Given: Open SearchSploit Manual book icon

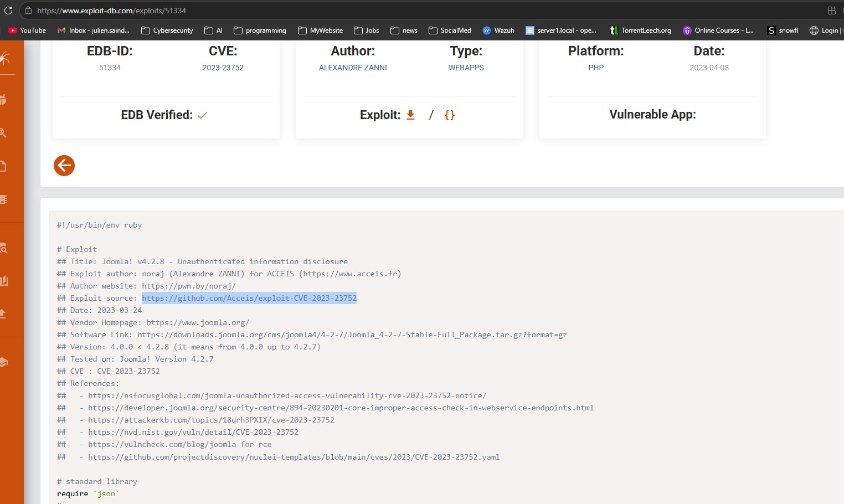Looking at the screenshot, I should 4,281.
